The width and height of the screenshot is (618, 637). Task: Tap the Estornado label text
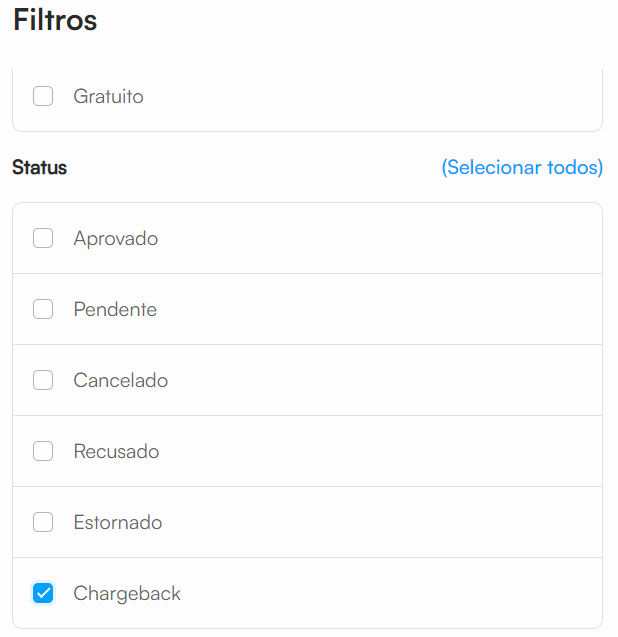pos(117,523)
